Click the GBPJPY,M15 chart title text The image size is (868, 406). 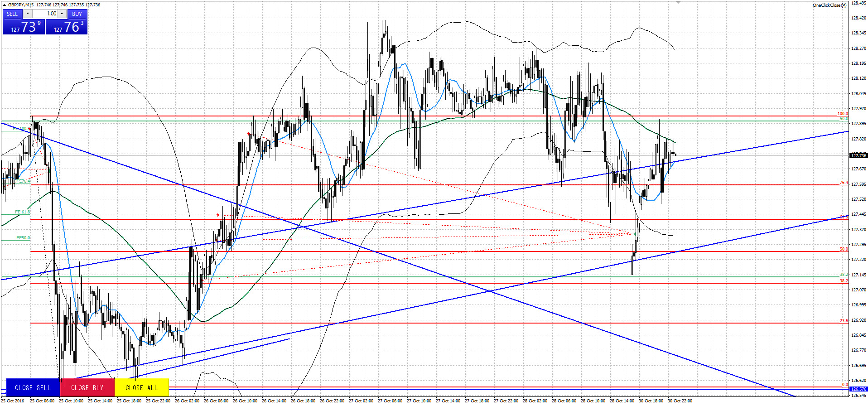pos(21,5)
